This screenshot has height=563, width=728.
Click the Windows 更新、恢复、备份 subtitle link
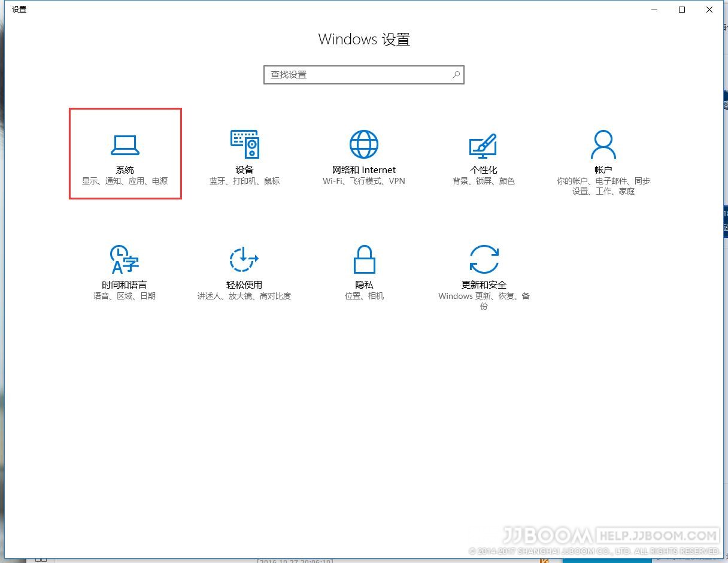(x=483, y=300)
